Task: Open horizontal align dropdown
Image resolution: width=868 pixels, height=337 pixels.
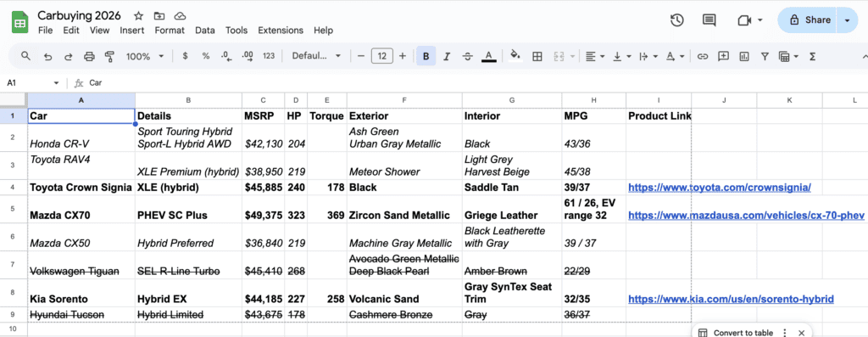Action: [x=594, y=56]
